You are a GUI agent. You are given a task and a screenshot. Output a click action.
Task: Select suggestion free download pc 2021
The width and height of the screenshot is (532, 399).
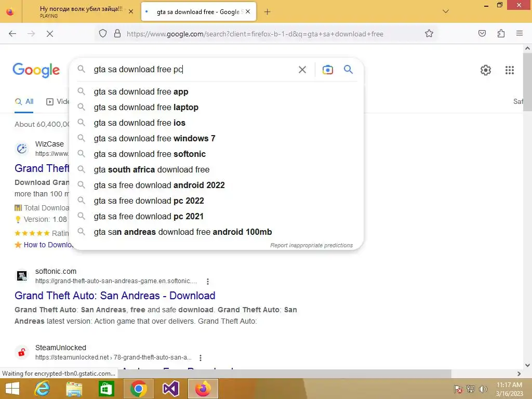pyautogui.click(x=217, y=217)
